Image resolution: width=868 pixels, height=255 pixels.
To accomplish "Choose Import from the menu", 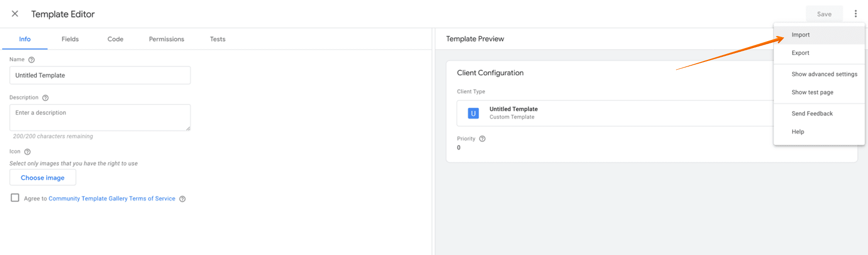I will click(819, 35).
